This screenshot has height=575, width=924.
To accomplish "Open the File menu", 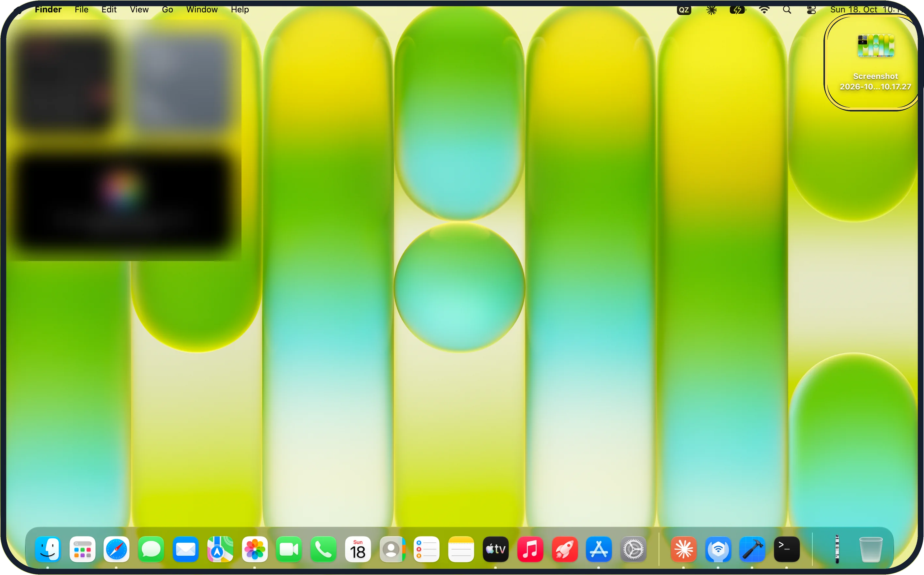I will [81, 9].
